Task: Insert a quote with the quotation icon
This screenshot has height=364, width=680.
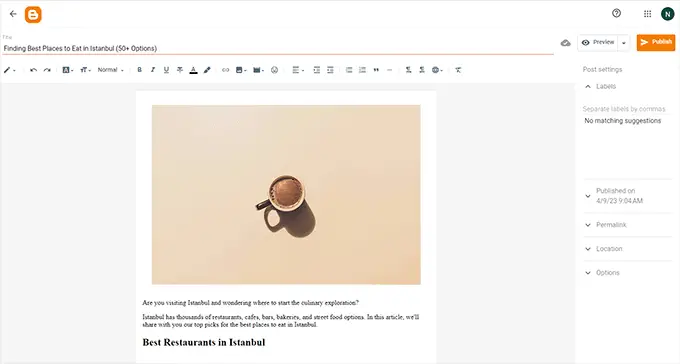Action: point(376,70)
